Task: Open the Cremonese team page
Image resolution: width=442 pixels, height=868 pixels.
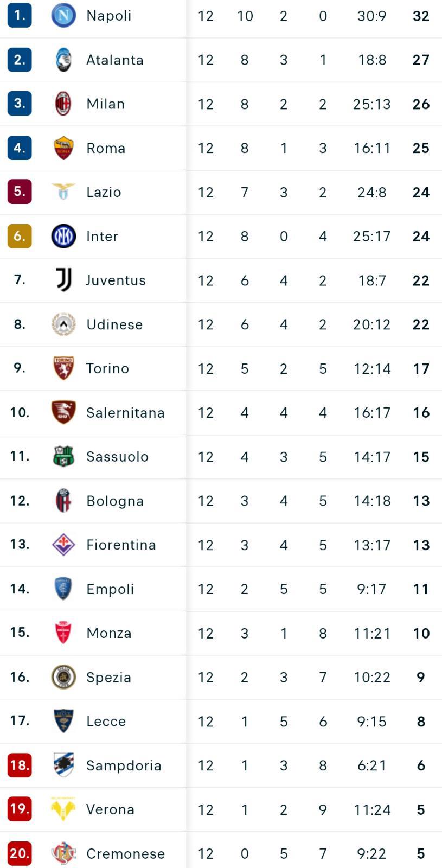Action: click(x=125, y=853)
